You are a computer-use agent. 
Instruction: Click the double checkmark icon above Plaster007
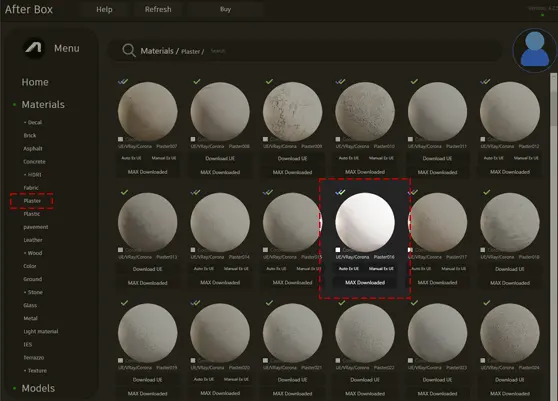[123, 81]
